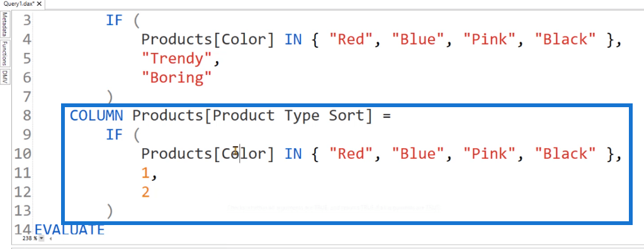The image size is (644, 249).
Task: Click "Trendy" string on line 5
Action: pos(177,59)
